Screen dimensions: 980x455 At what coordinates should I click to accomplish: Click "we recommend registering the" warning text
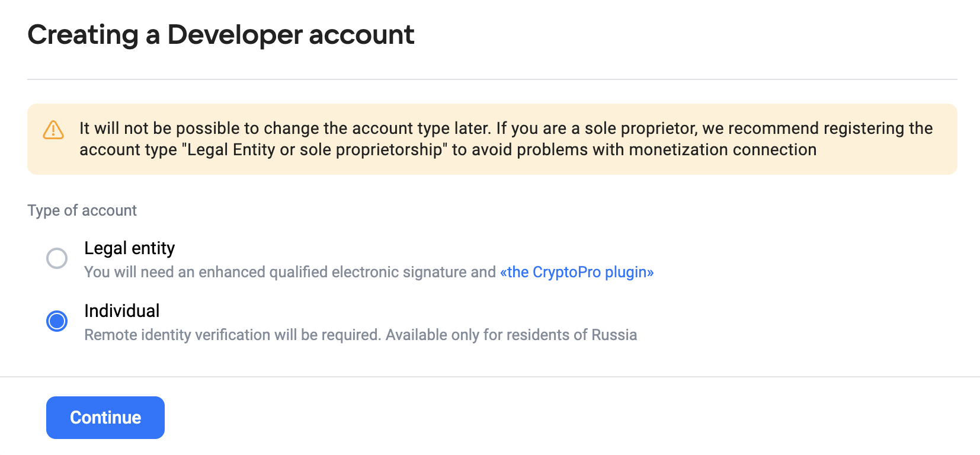click(x=817, y=129)
